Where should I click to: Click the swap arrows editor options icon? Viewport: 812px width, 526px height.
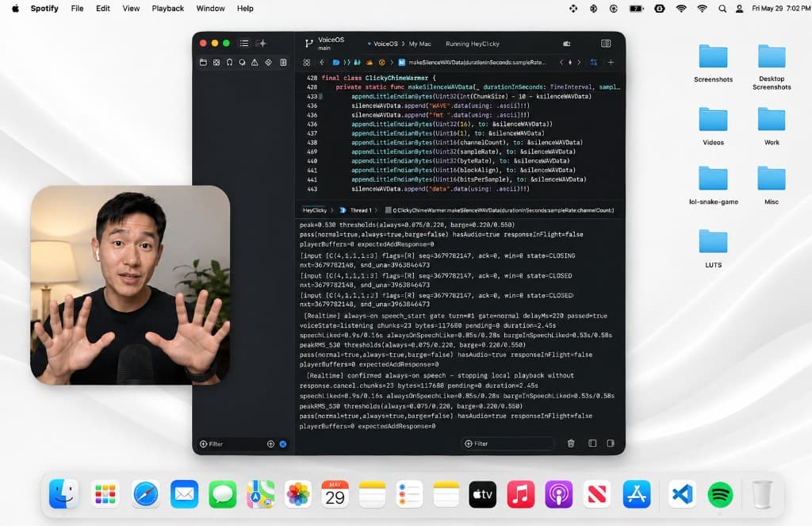coord(594,62)
